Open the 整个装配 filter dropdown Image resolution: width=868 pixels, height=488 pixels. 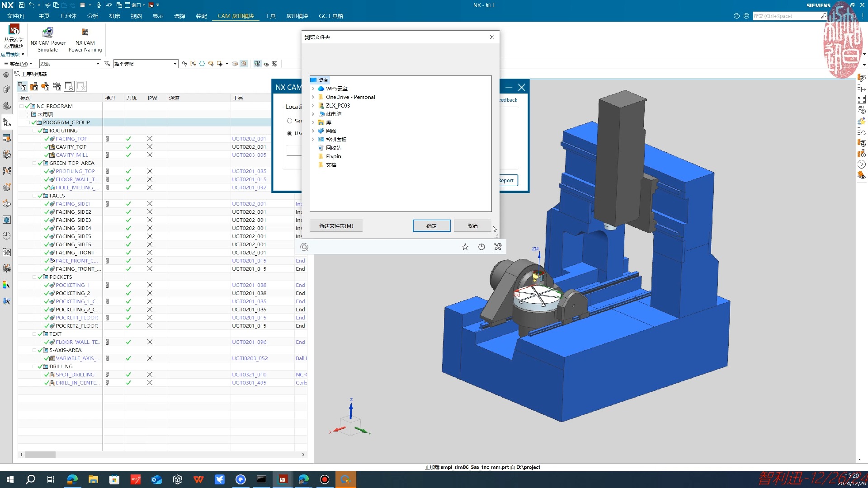[x=175, y=64]
